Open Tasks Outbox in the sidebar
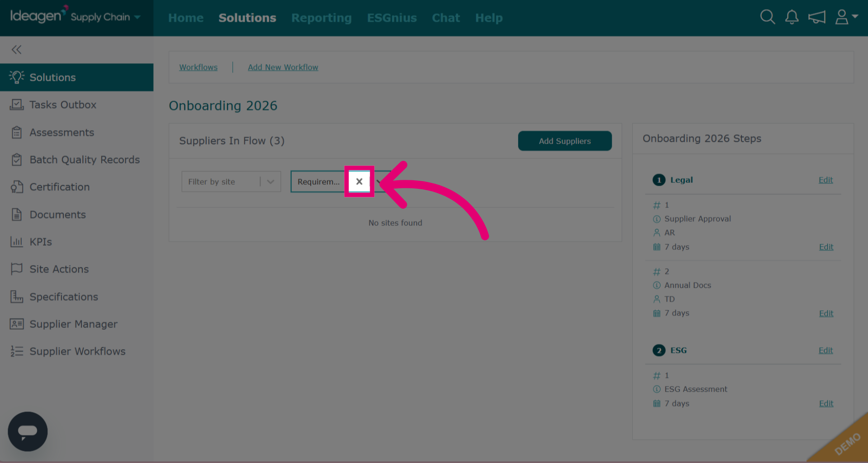The height and width of the screenshot is (463, 868). (x=63, y=105)
